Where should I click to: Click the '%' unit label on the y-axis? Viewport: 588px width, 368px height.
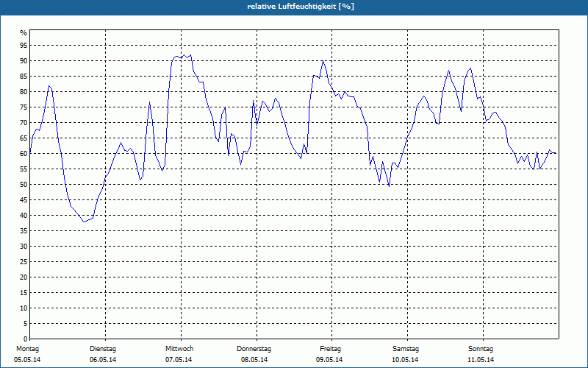click(x=24, y=33)
